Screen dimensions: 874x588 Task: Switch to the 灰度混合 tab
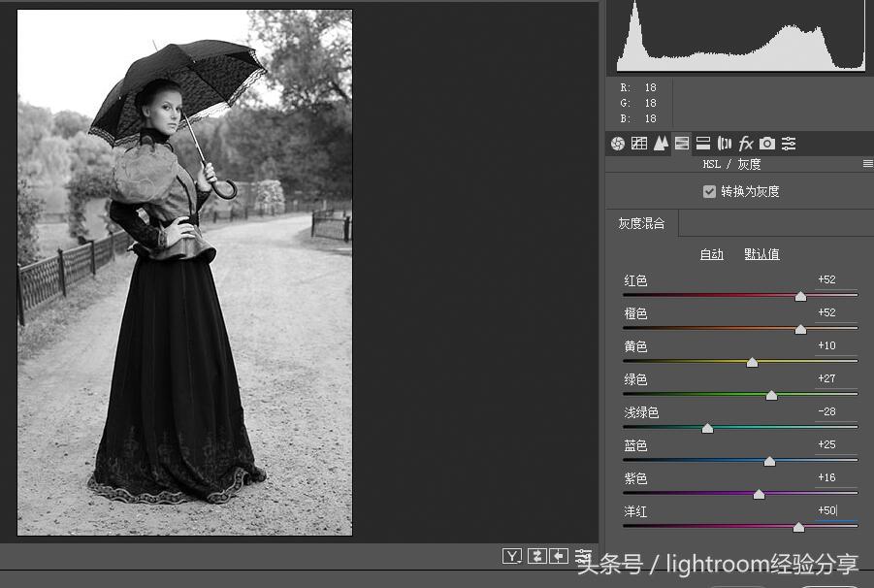(645, 223)
